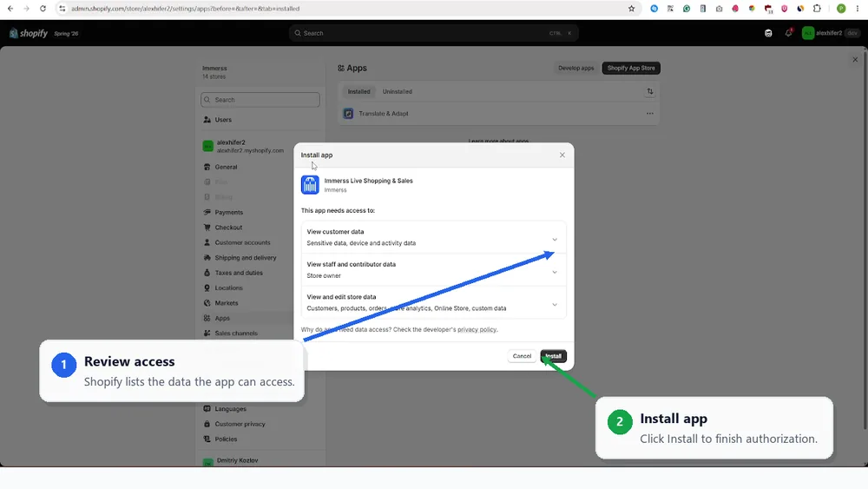868x489 pixels.
Task: Click the settings Search field
Action: pyautogui.click(x=260, y=100)
